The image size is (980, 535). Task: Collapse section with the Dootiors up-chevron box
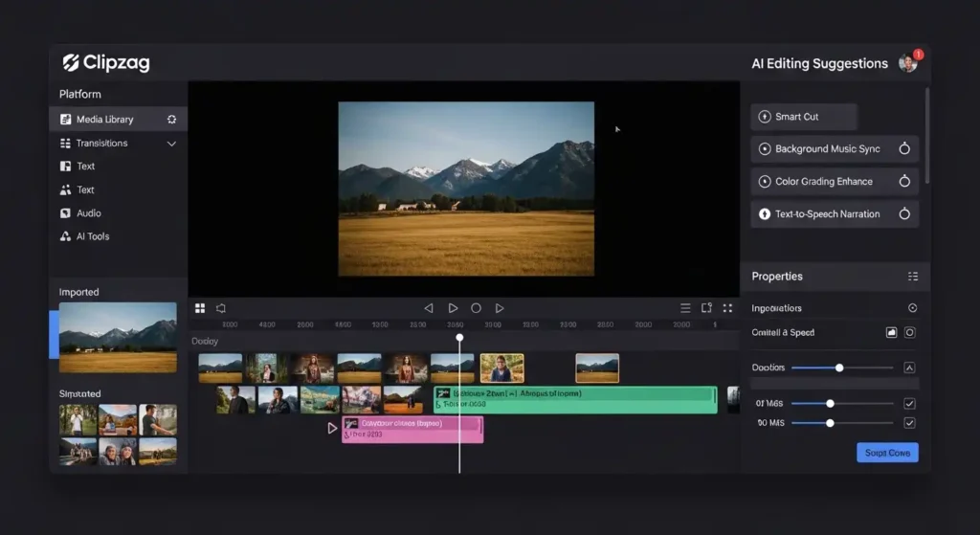(x=909, y=368)
